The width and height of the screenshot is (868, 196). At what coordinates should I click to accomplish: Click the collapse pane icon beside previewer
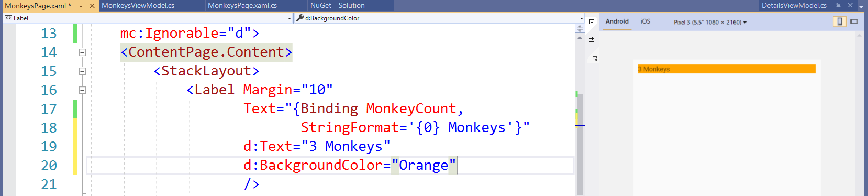[592, 22]
